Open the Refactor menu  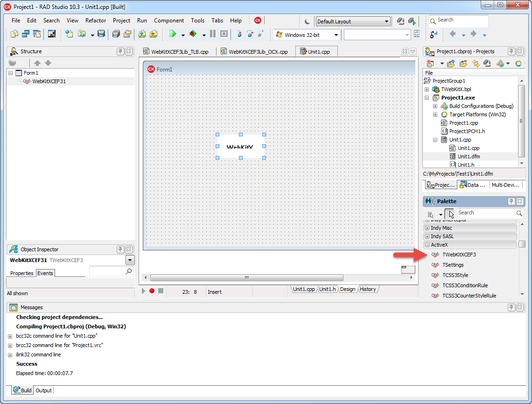pyautogui.click(x=96, y=21)
